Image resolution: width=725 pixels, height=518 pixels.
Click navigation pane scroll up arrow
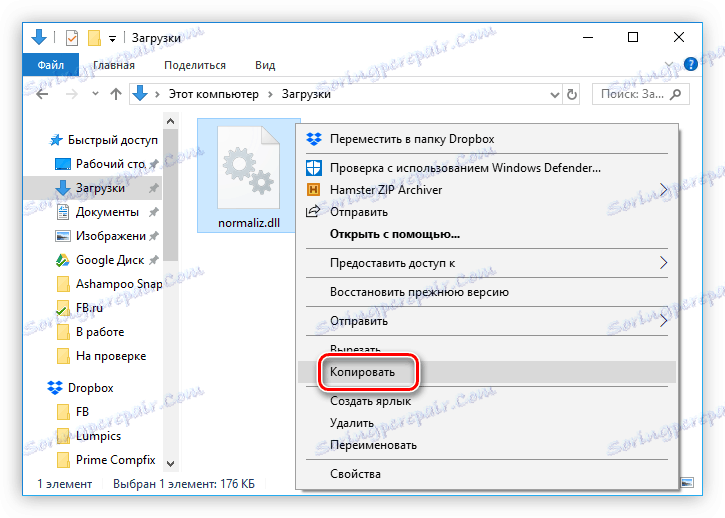171,121
